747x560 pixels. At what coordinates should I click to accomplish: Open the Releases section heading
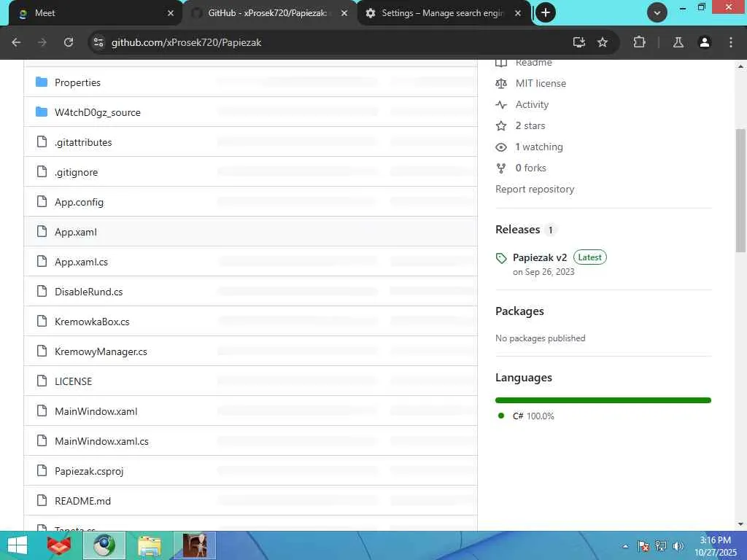point(517,230)
